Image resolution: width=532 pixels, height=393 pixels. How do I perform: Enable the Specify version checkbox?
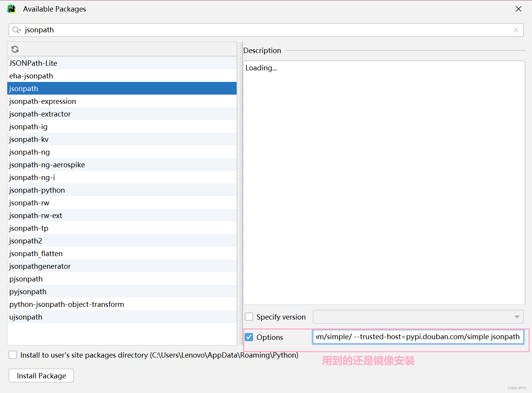pyautogui.click(x=249, y=317)
